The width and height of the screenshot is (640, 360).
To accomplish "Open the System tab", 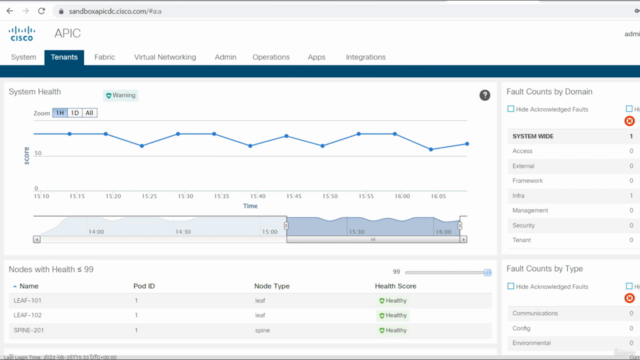I will coord(24,57).
